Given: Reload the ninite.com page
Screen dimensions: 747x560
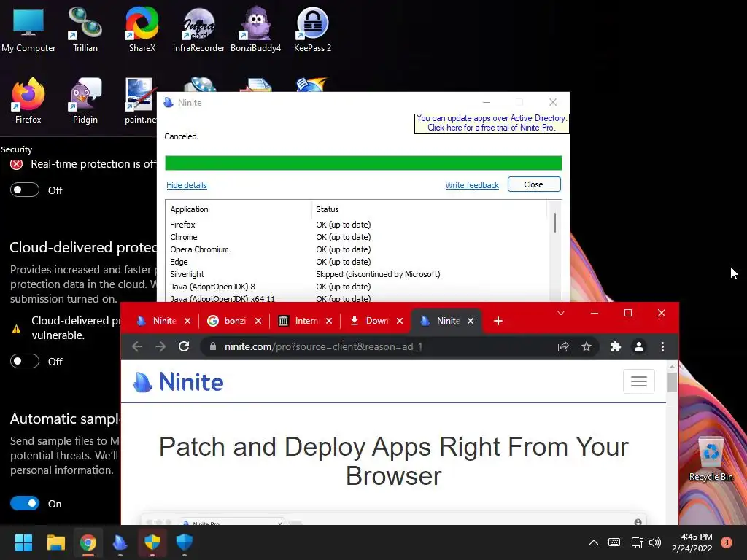Looking at the screenshot, I should (x=184, y=346).
